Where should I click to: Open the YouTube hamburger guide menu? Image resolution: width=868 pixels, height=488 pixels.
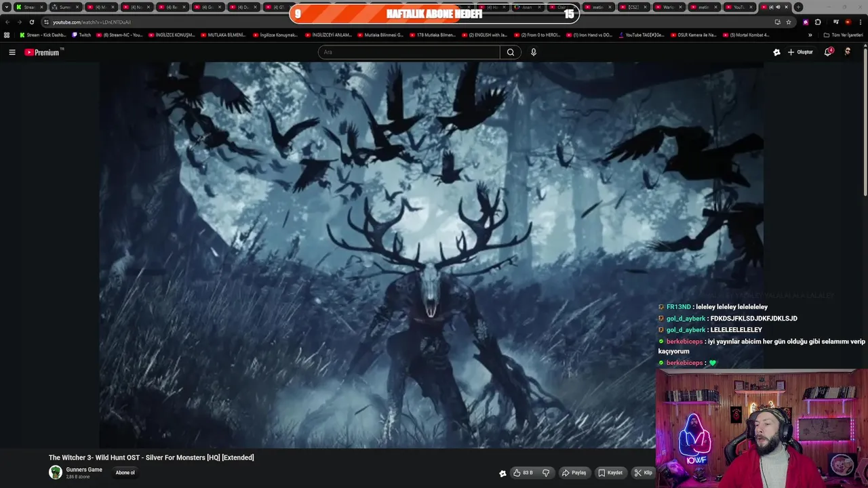pyautogui.click(x=12, y=52)
